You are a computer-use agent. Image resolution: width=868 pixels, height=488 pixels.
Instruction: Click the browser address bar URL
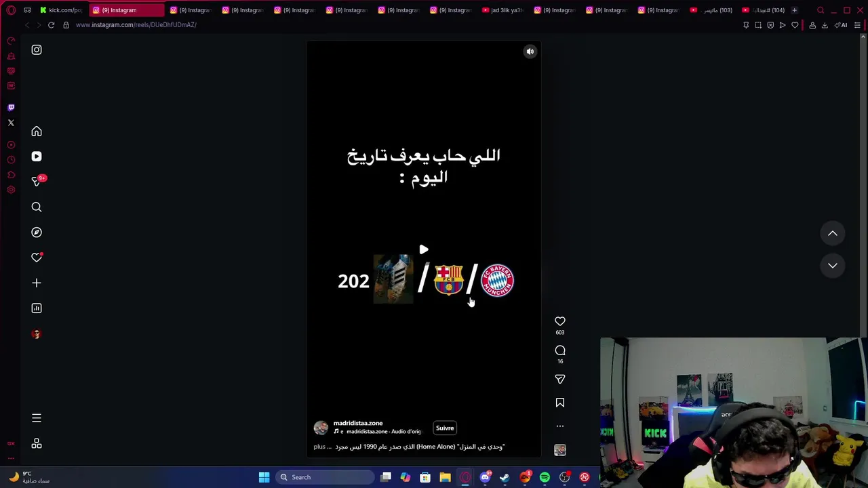coord(136,25)
